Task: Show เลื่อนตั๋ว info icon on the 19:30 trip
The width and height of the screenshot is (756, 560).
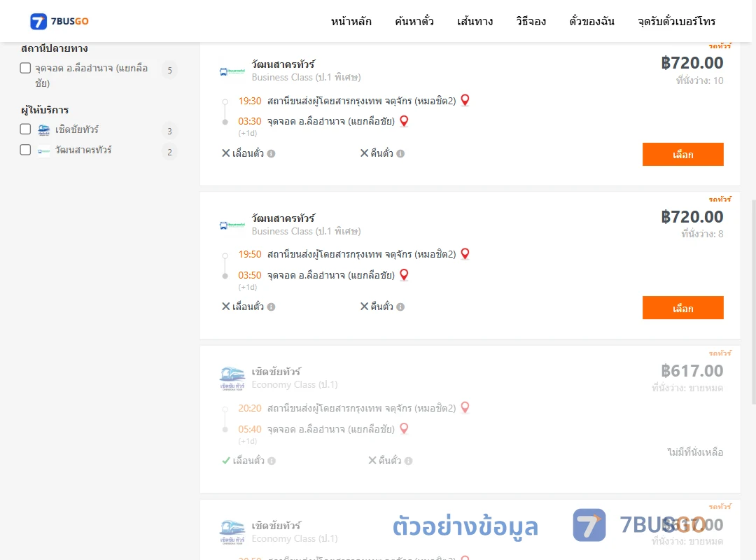Action: tap(272, 154)
